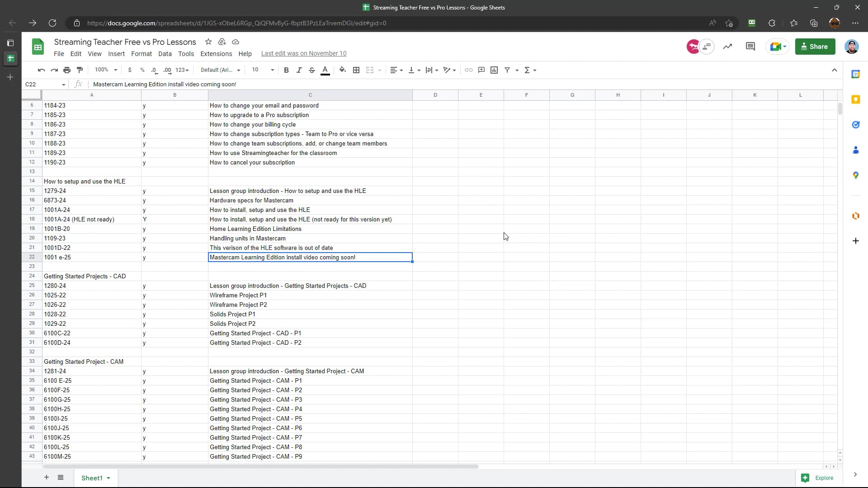The width and height of the screenshot is (868, 488).
Task: Open horizontal align dropdown
Action: click(x=396, y=70)
